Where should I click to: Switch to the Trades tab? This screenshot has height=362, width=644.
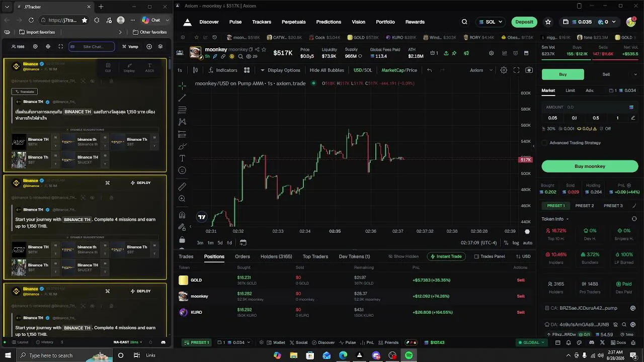(186, 256)
